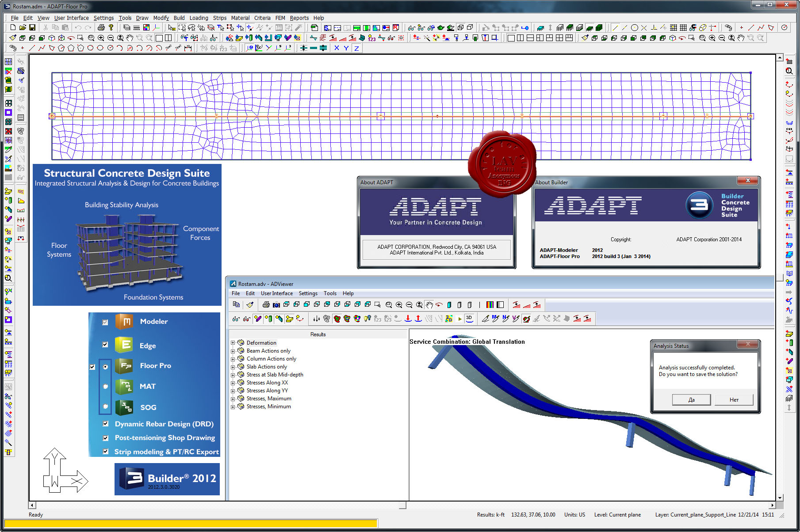Click the red upward arrow icon in ADViewer

418,318
